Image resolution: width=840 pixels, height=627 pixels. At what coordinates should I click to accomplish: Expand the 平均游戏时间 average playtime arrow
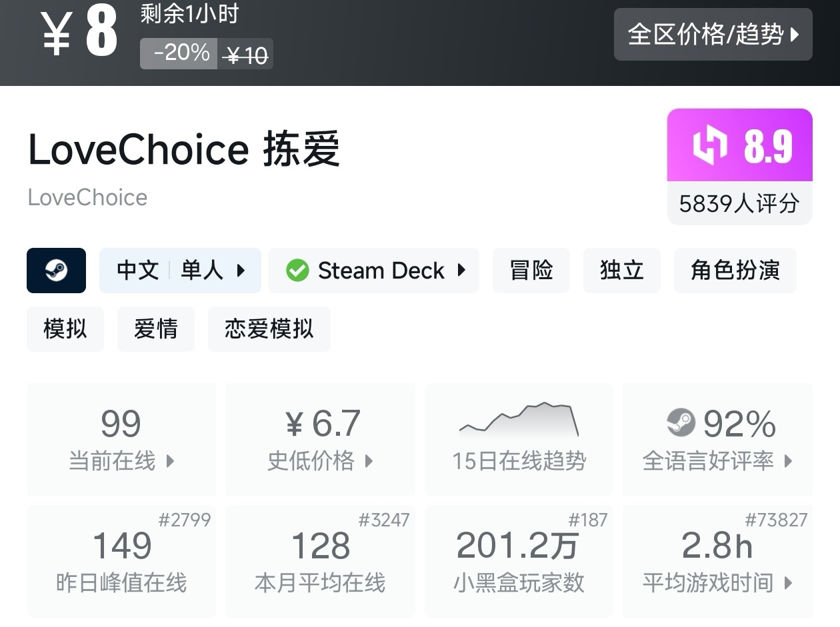(789, 584)
